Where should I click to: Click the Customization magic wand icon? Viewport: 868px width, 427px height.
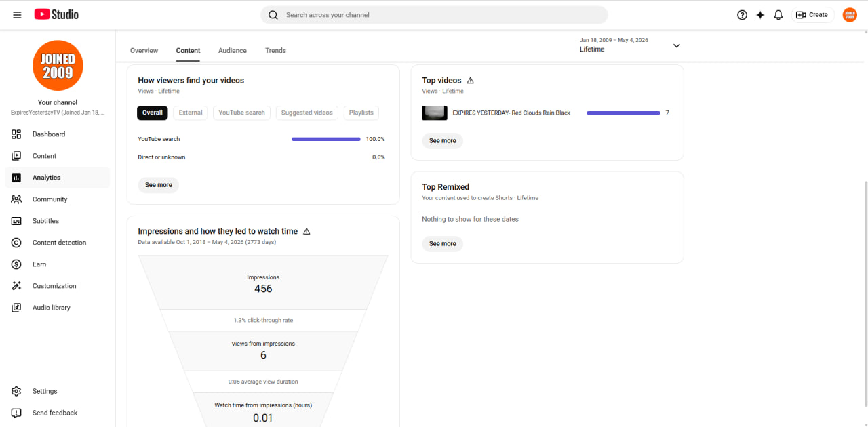[17, 286]
